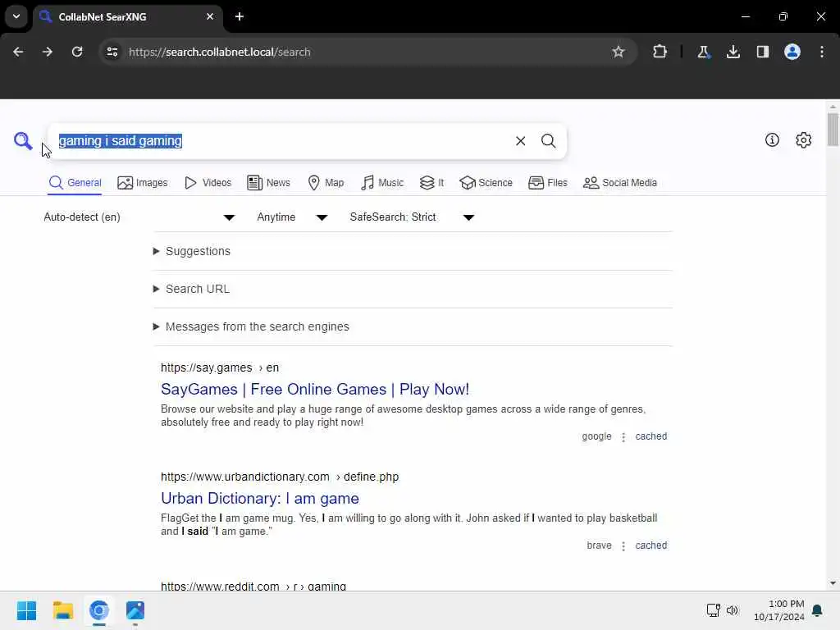840x630 pixels.
Task: Open the https://say.games URL link
Action: (220, 367)
